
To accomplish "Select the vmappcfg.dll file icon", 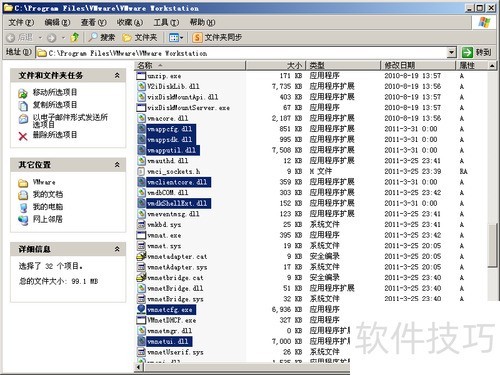I will click(x=141, y=129).
